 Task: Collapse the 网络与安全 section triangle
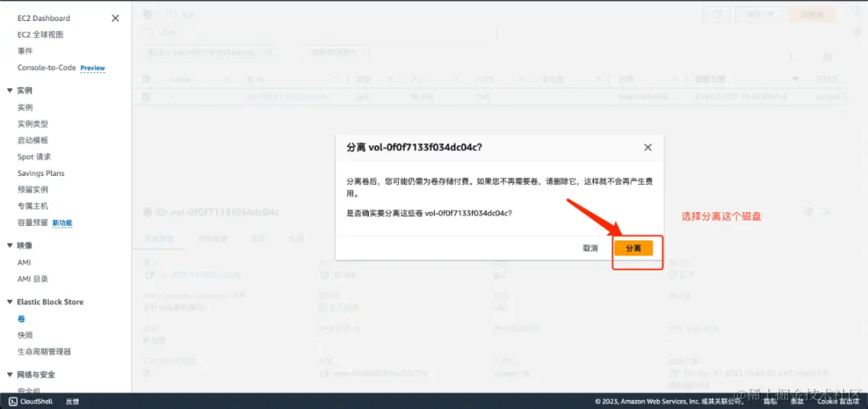pyautogui.click(x=10, y=374)
